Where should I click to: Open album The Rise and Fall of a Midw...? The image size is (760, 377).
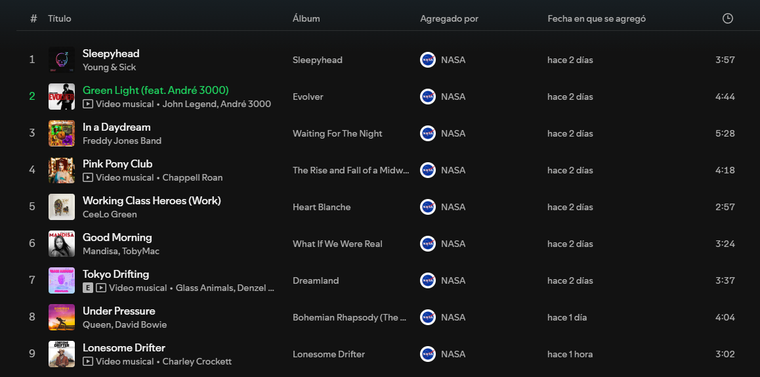[351, 170]
